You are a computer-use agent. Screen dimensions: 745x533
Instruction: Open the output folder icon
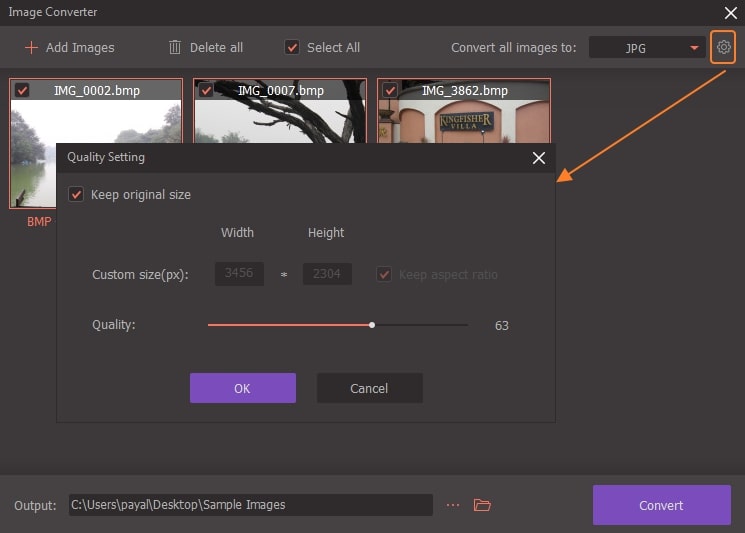tap(482, 505)
